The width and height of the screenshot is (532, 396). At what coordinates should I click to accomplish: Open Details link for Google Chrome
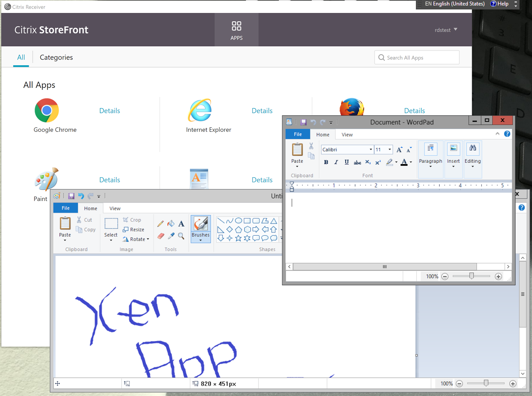point(110,111)
